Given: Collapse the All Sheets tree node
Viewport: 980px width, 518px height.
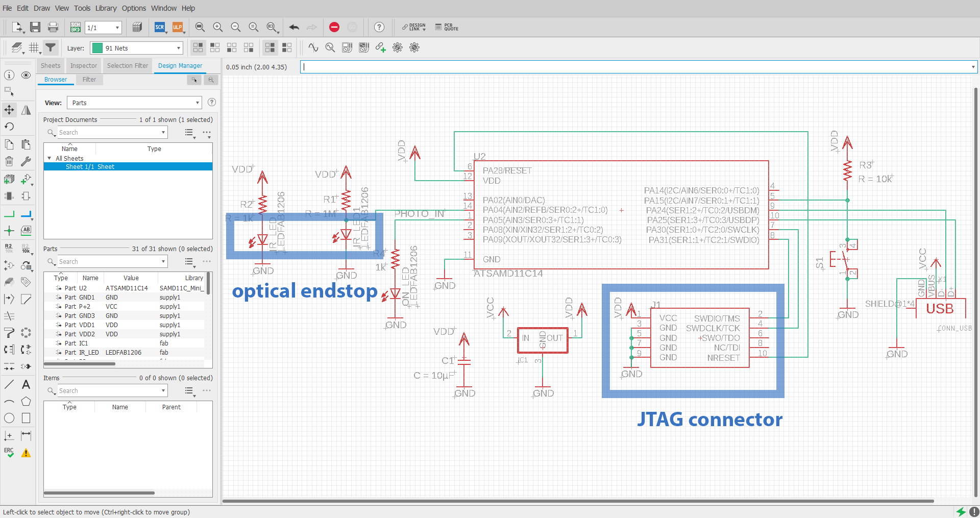Looking at the screenshot, I should (50, 158).
